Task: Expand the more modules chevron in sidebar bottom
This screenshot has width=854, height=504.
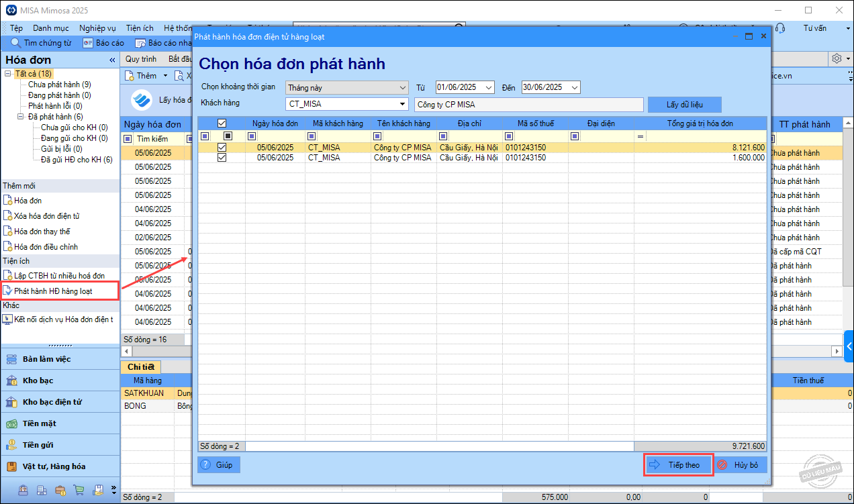Action: pyautogui.click(x=113, y=489)
